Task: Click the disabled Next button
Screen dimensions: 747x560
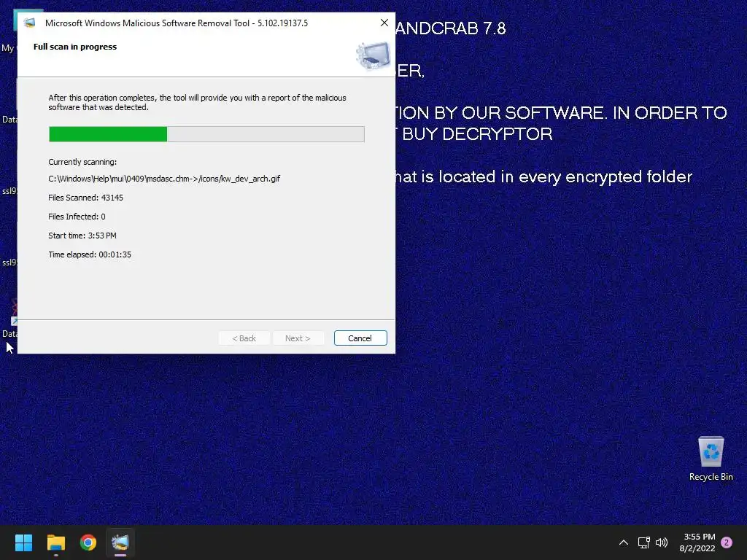Action: coord(298,338)
